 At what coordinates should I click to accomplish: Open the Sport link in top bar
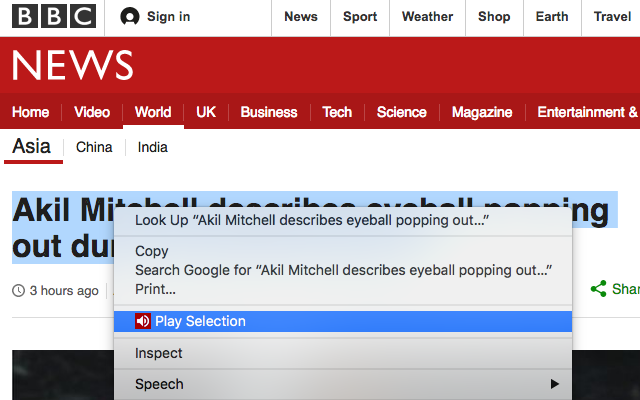pyautogui.click(x=360, y=17)
